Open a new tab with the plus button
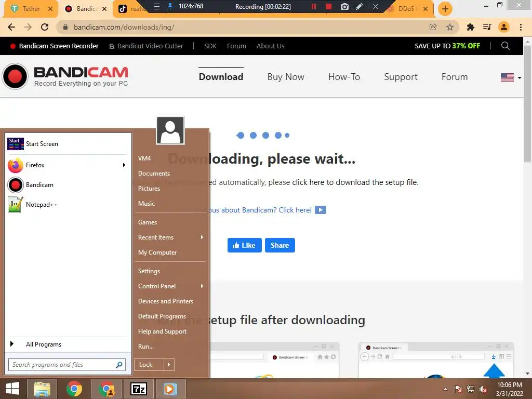This screenshot has height=399, width=532. 445,9
